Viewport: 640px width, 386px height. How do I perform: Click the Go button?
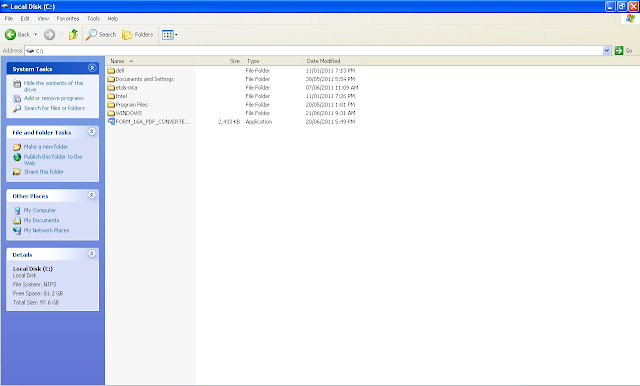click(x=624, y=51)
